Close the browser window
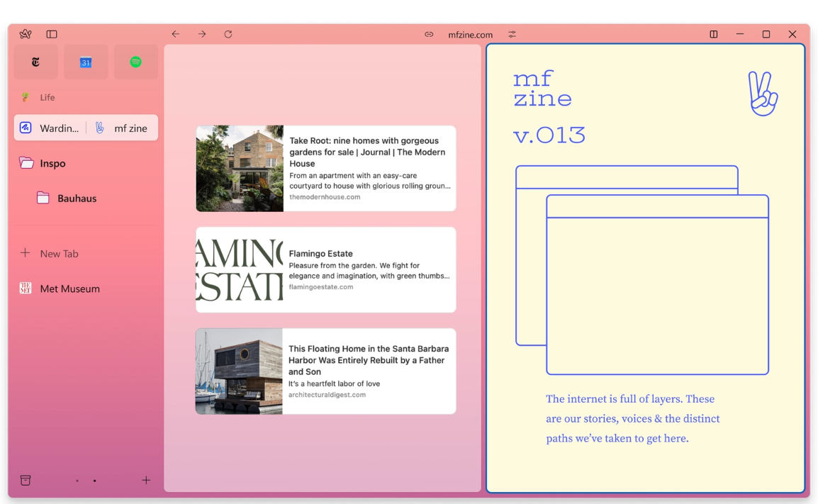Screen dimensions: 818x504 point(792,35)
